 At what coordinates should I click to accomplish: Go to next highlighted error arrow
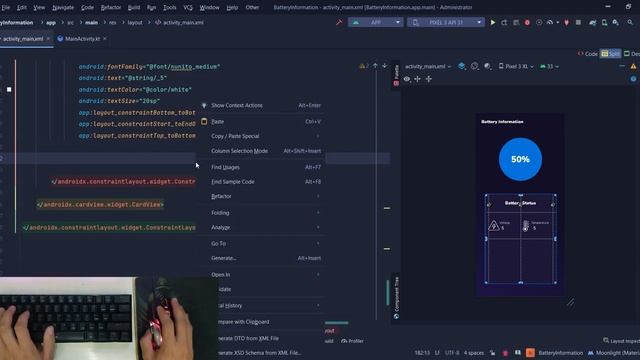pos(384,66)
